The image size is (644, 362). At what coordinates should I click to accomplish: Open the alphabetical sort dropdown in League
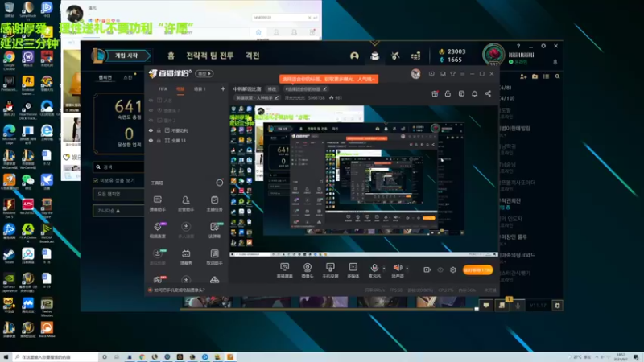pos(118,211)
